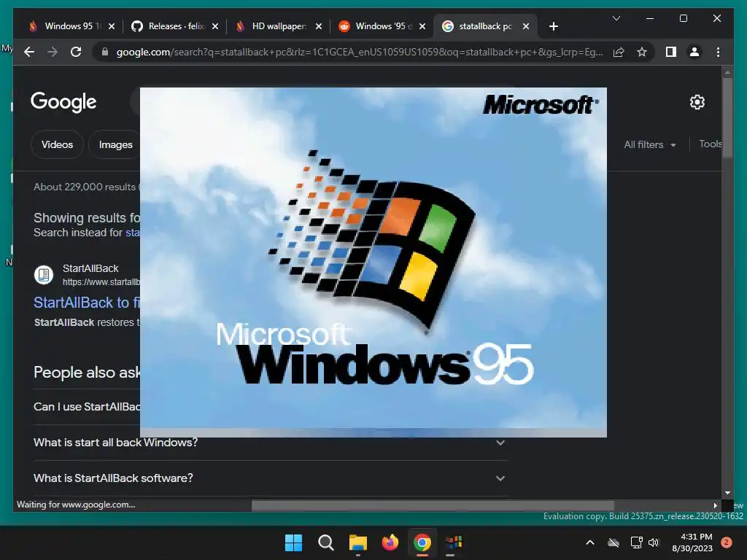The width and height of the screenshot is (747, 560).
Task: Filter results by Videos
Action: point(57,144)
